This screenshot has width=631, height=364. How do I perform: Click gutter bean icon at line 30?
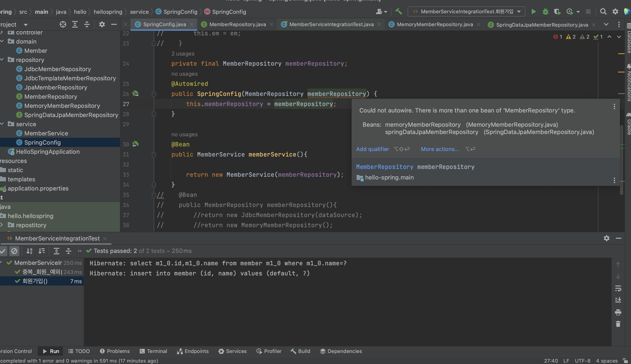135,144
